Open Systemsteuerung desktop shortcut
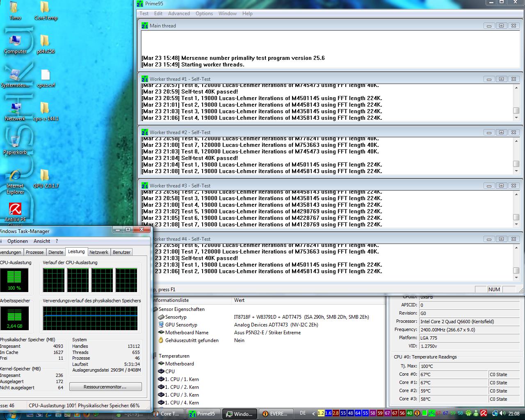 click(15, 78)
